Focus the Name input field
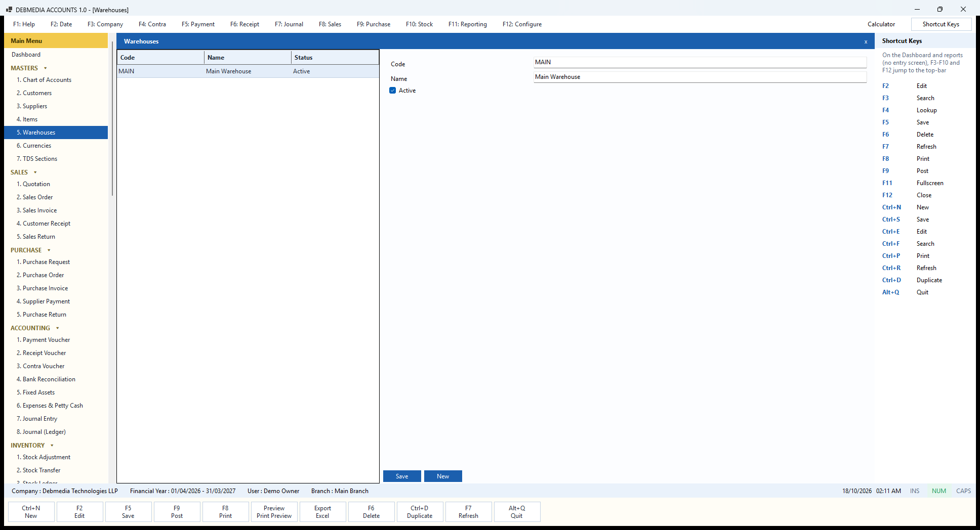The width and height of the screenshot is (980, 530). pos(700,77)
